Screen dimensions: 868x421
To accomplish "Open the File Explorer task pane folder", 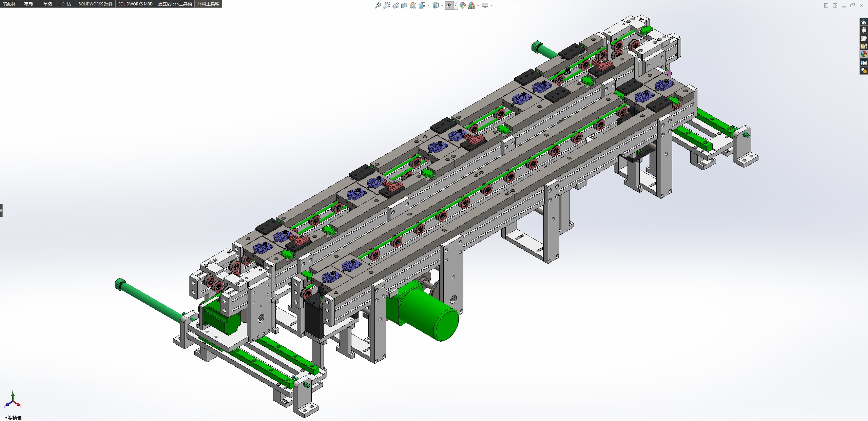I will [864, 38].
